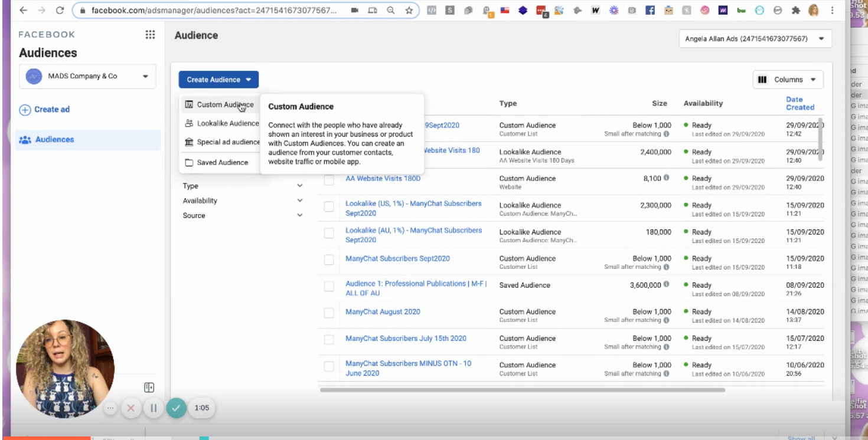Tick checkbox for AA Website Visits 180D
Viewport: 868px width, 440px height.
[x=329, y=180]
